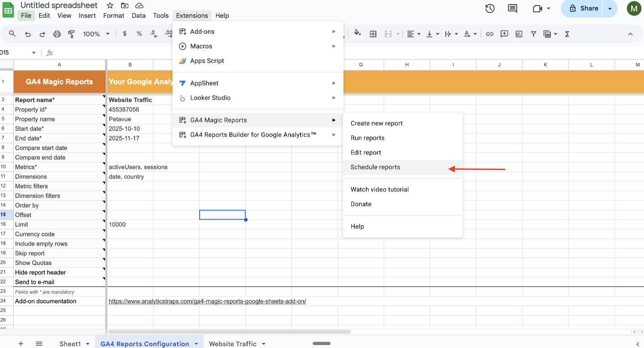Click the cloud document status icon
This screenshot has height=348, width=644.
click(139, 5)
